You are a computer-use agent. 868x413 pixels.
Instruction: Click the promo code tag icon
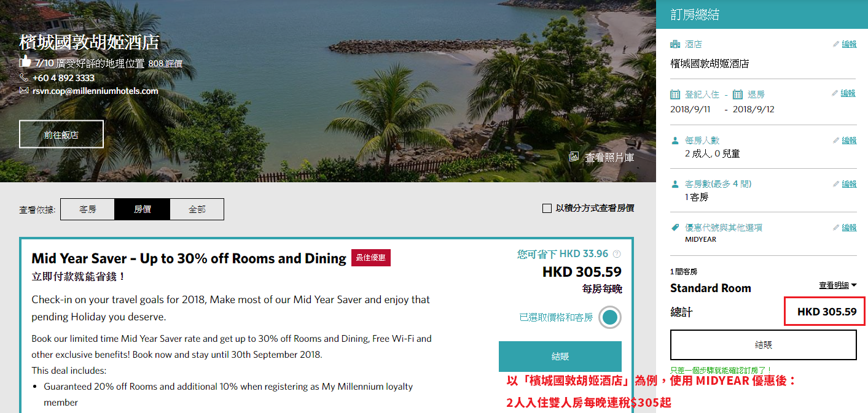(x=675, y=228)
